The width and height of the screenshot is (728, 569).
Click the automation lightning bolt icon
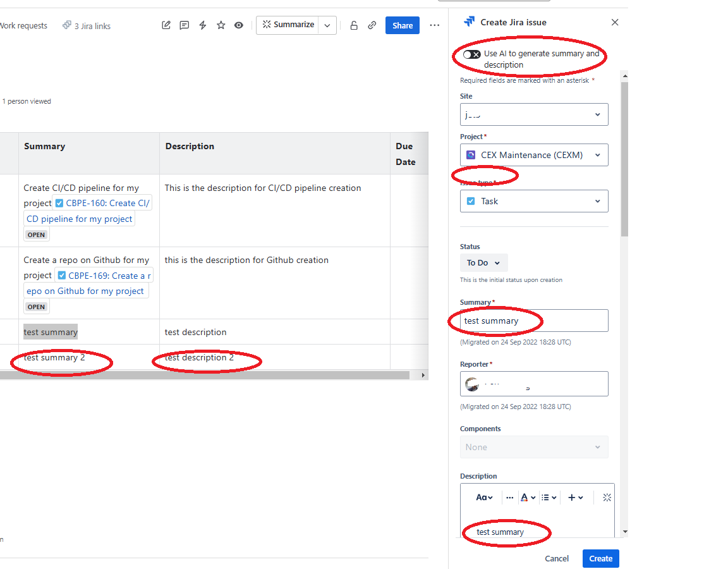(202, 25)
